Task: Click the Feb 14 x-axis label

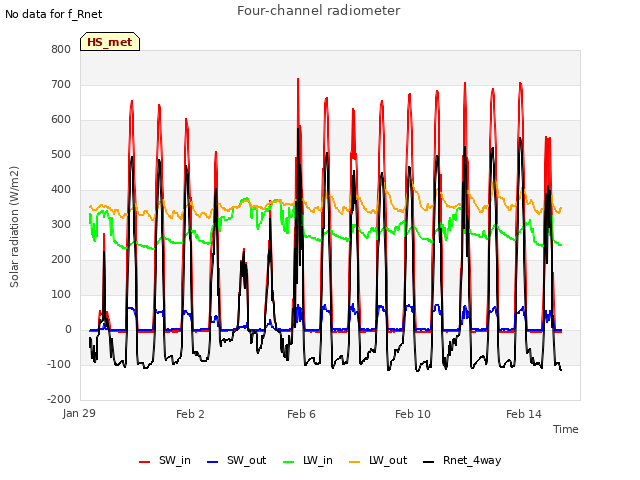Action: click(x=524, y=414)
